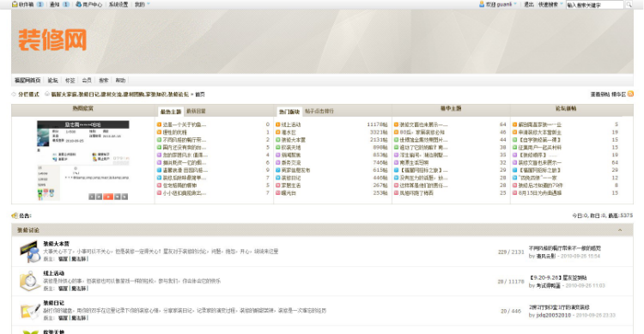The image size is (644, 334).
Task: Go to the first slideshow page button
Action: pyautogui.click(x=92, y=197)
